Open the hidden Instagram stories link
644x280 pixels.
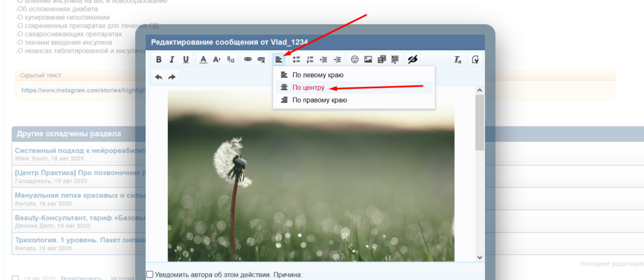point(83,90)
